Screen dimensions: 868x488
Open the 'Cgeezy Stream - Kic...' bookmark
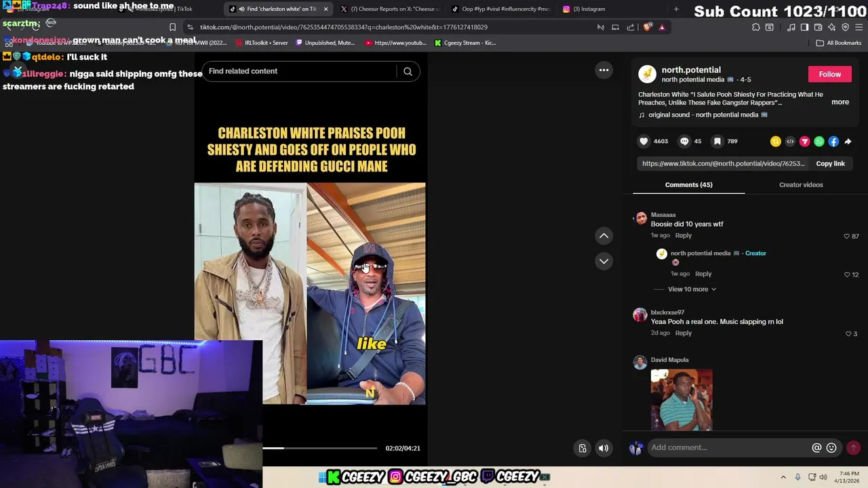[x=466, y=43]
